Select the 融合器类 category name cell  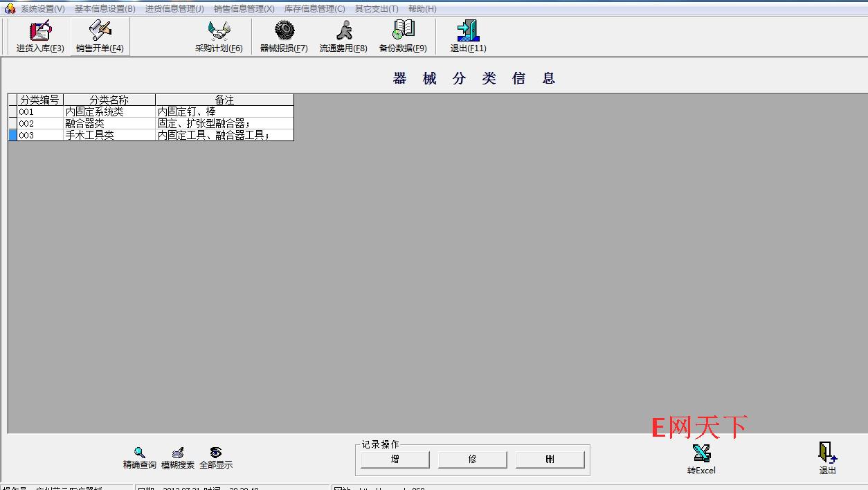[x=109, y=123]
